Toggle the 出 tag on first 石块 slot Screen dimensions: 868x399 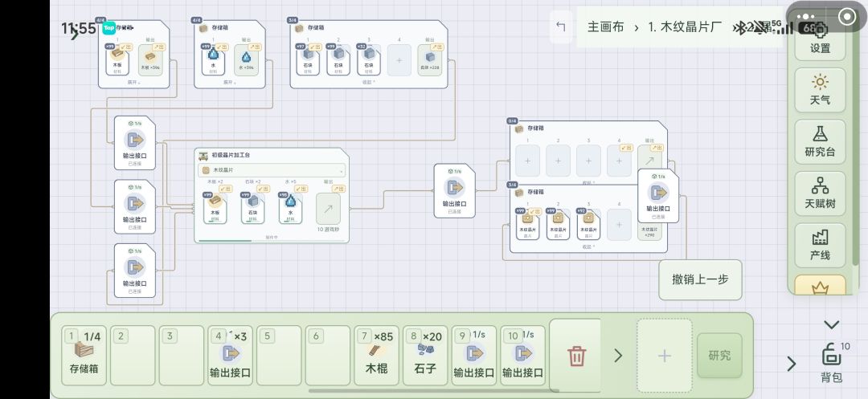click(x=317, y=47)
